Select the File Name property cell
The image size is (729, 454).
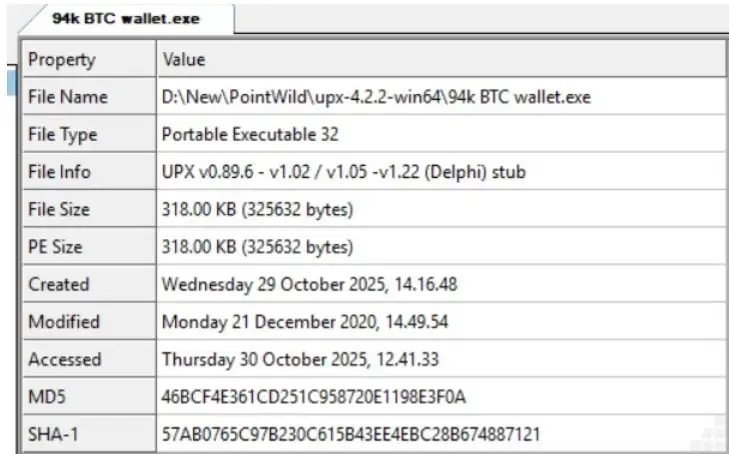(68, 98)
